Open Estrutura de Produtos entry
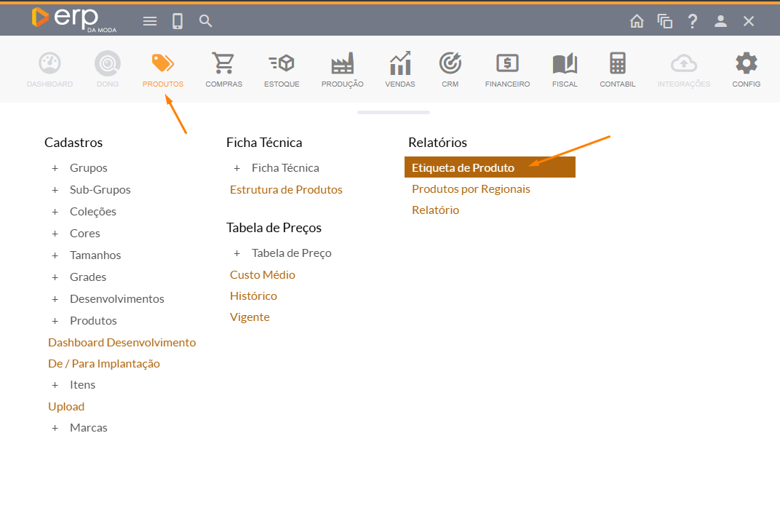This screenshot has width=780, height=532. coord(286,189)
